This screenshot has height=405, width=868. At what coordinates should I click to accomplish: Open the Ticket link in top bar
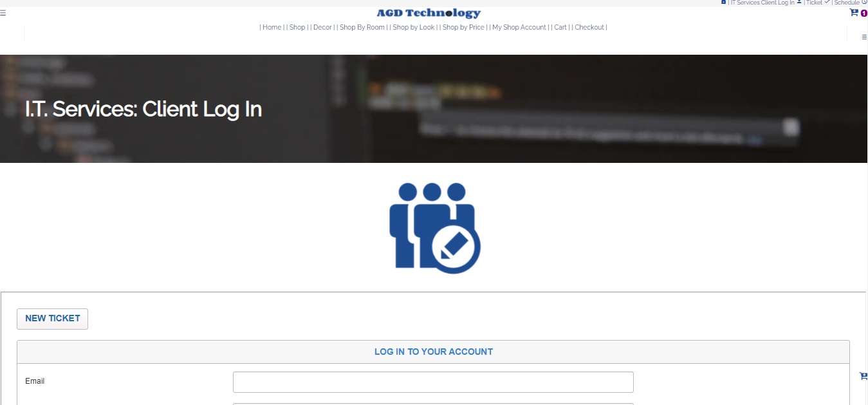(814, 3)
